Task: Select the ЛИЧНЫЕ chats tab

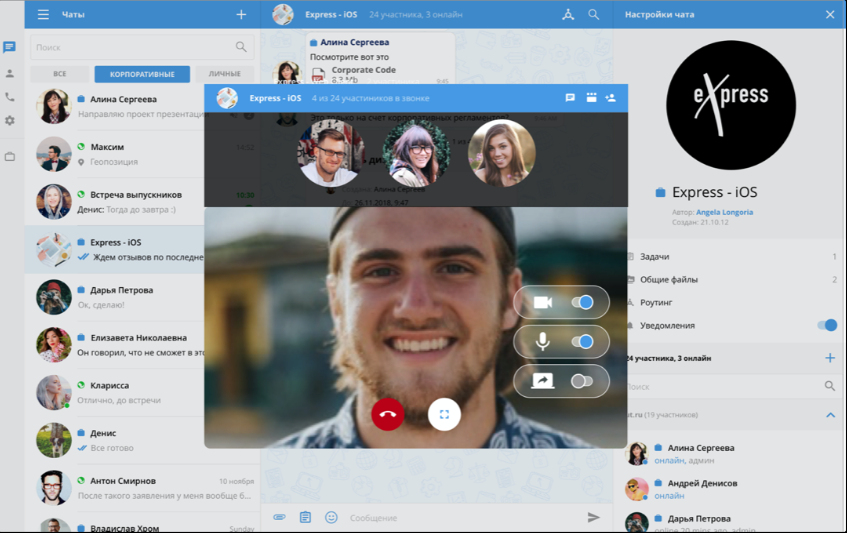Action: point(224,74)
